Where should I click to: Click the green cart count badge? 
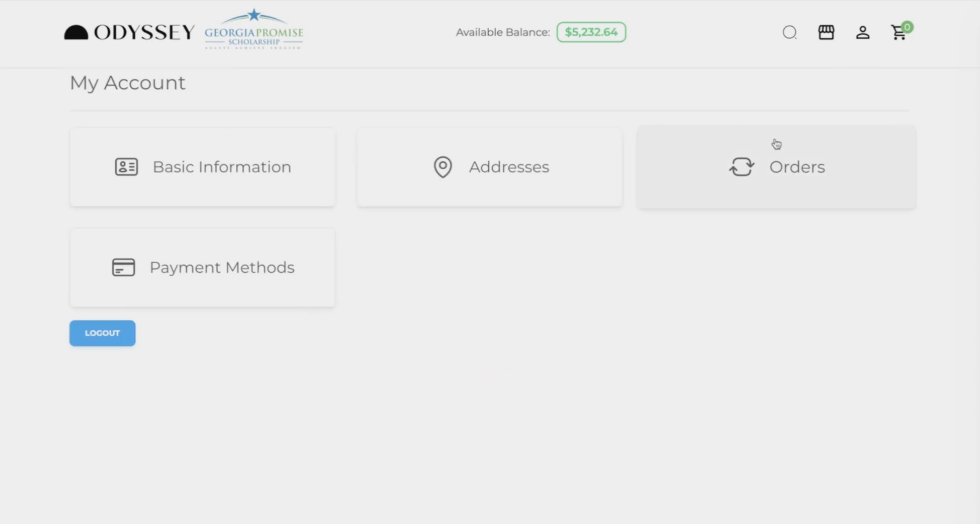click(x=907, y=27)
